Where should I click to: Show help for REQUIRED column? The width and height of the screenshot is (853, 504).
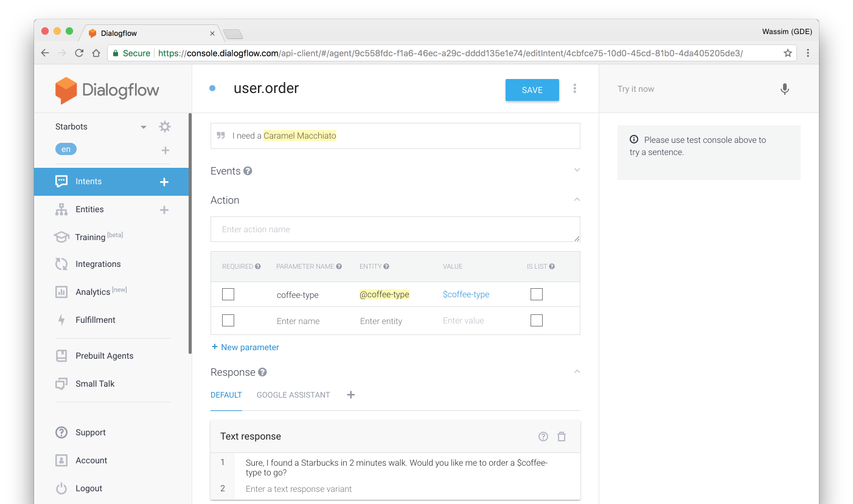[x=258, y=266]
